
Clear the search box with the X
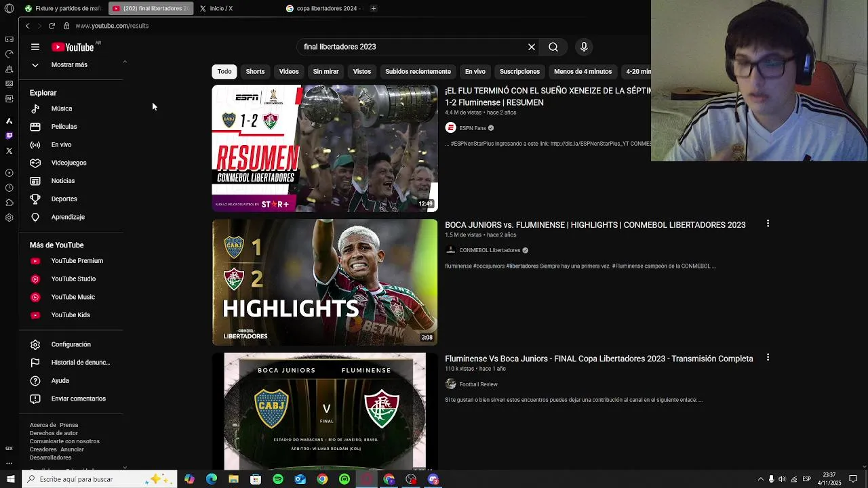click(x=532, y=47)
